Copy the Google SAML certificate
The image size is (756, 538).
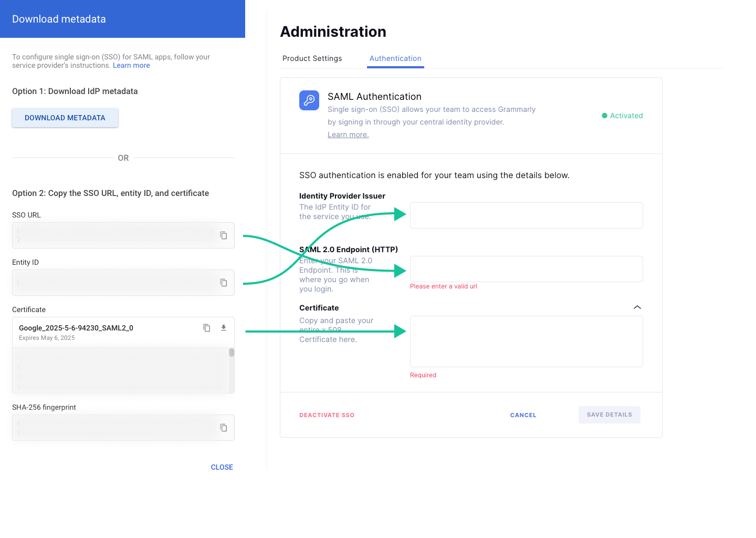207,328
